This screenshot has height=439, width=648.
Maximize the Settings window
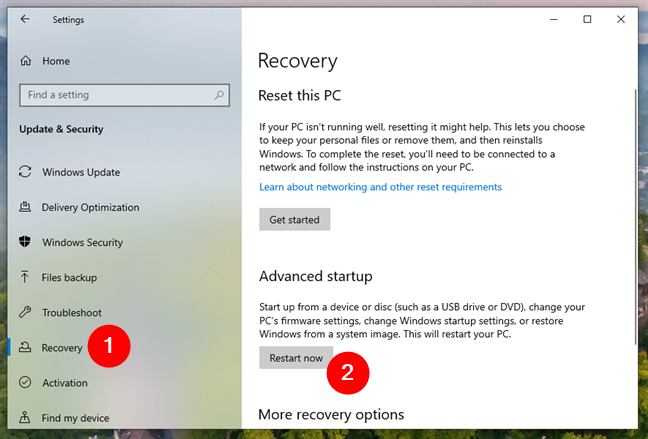click(587, 19)
